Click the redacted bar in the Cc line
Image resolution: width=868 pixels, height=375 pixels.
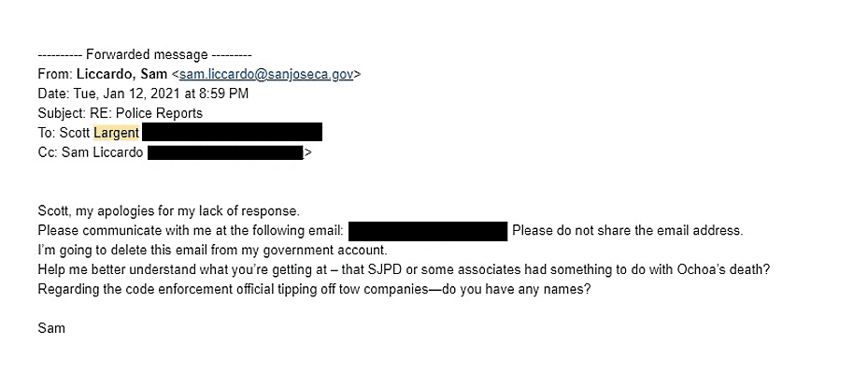[x=225, y=152]
